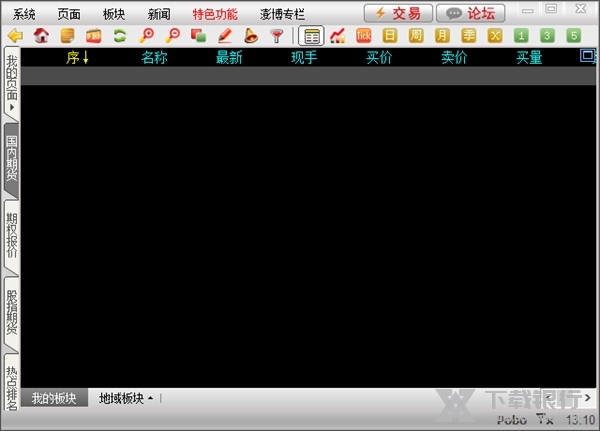
Task: Click the 买价 column header
Action: point(379,57)
